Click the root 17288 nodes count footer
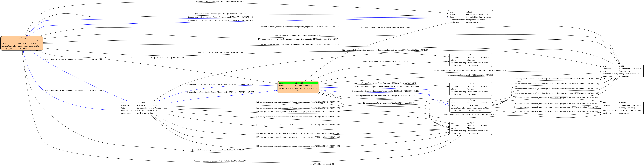 tap(322, 164)
